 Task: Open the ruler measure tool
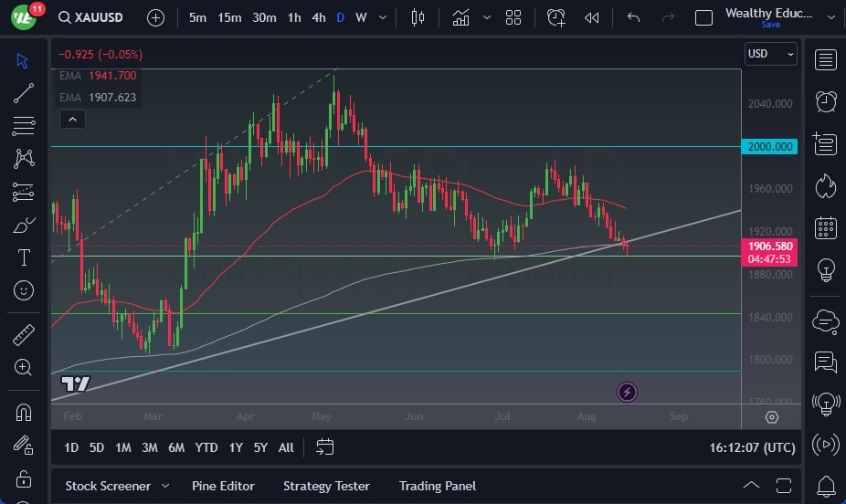click(24, 335)
